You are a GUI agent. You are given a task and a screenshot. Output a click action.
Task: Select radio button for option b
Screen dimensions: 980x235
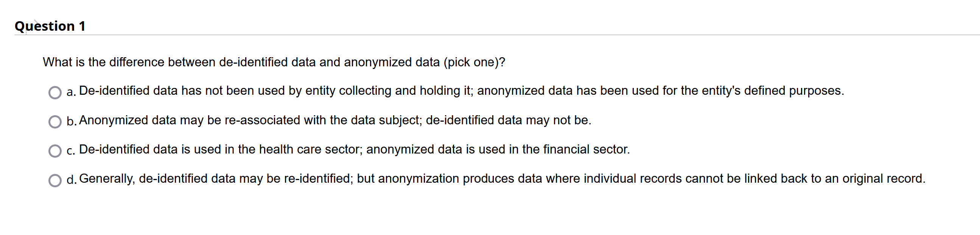(55, 121)
